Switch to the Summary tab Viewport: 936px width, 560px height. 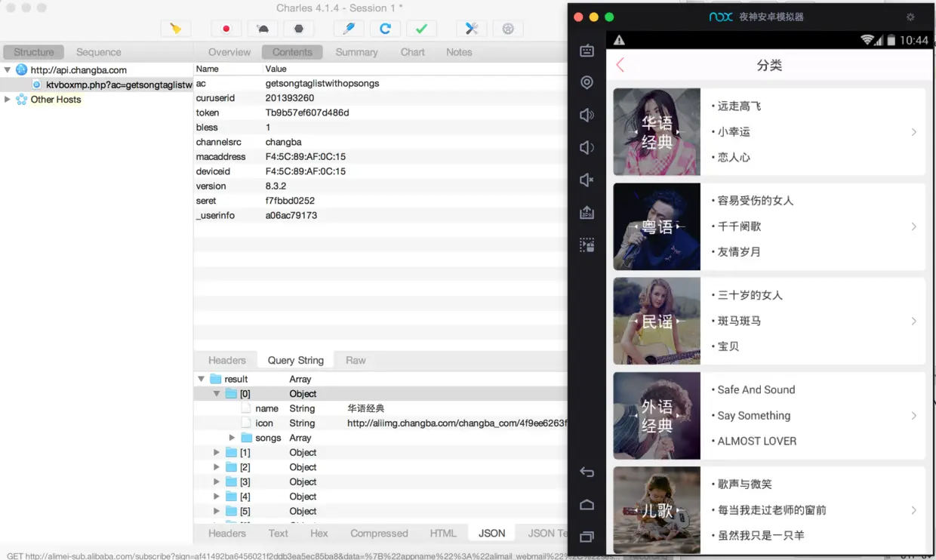(356, 52)
